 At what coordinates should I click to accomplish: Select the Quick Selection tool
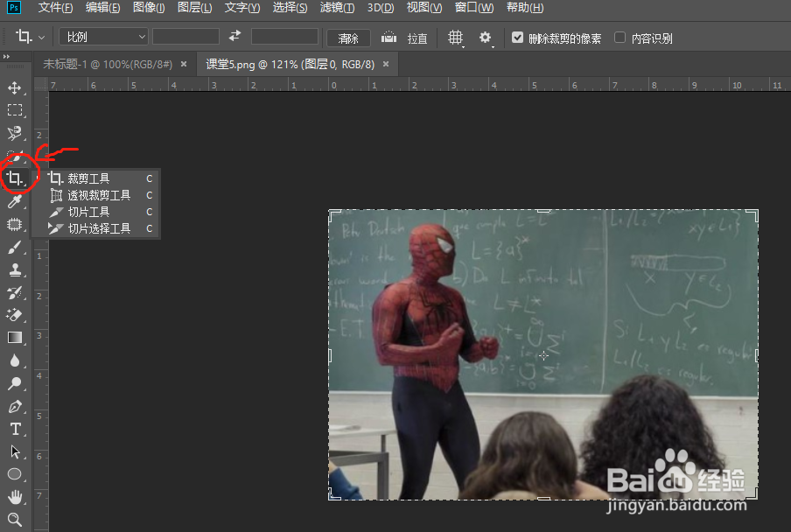[x=15, y=157]
